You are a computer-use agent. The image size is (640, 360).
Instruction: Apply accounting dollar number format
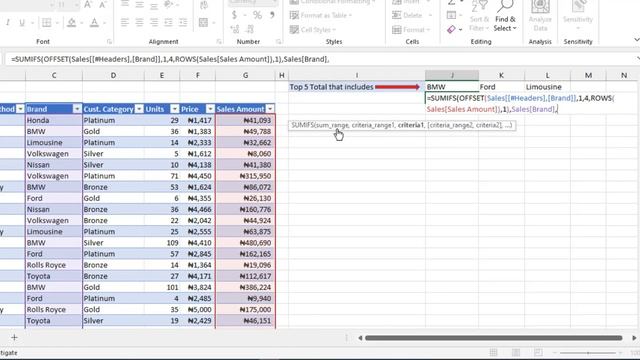click(x=234, y=16)
